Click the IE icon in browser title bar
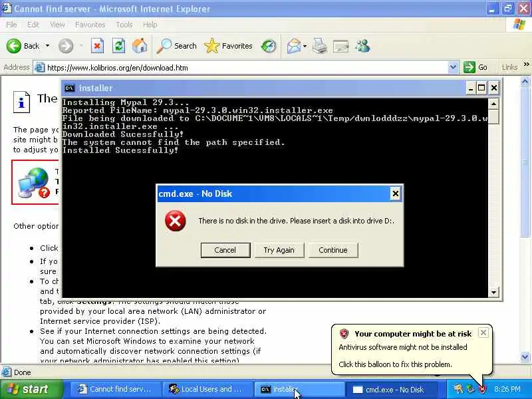 point(7,8)
